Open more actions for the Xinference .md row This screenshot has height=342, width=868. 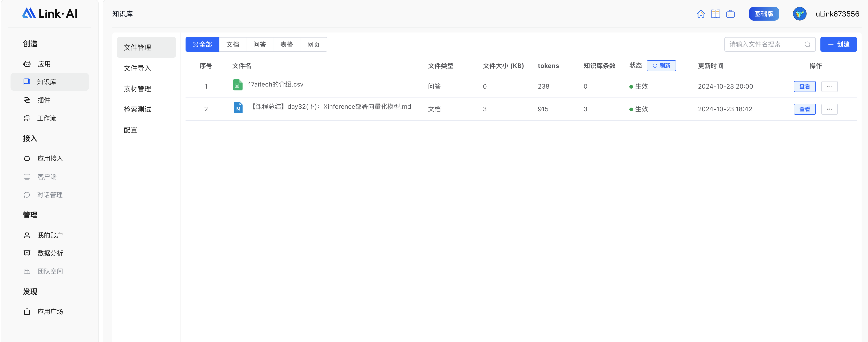[829, 109]
